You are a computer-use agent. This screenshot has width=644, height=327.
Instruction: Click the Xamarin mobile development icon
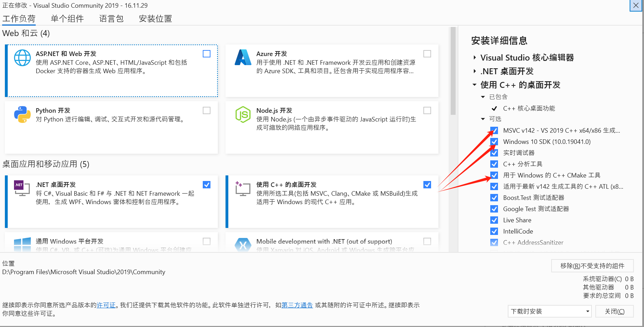243,244
